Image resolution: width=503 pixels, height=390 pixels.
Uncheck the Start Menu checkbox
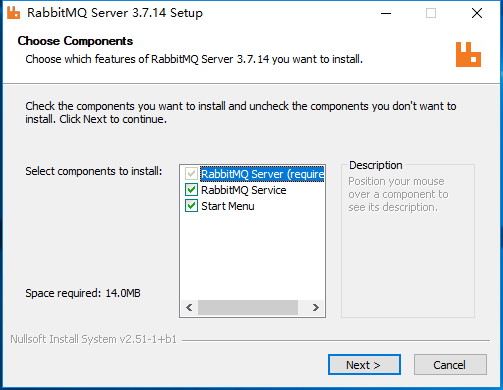click(191, 206)
